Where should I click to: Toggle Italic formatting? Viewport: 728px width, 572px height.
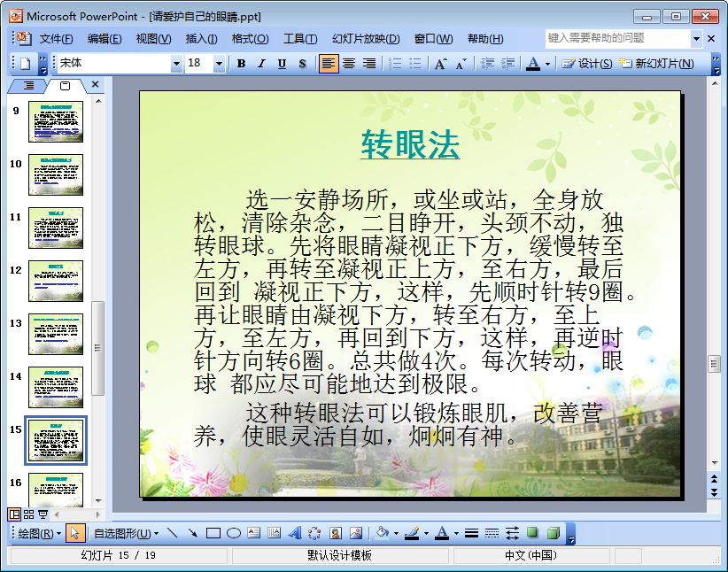(261, 64)
